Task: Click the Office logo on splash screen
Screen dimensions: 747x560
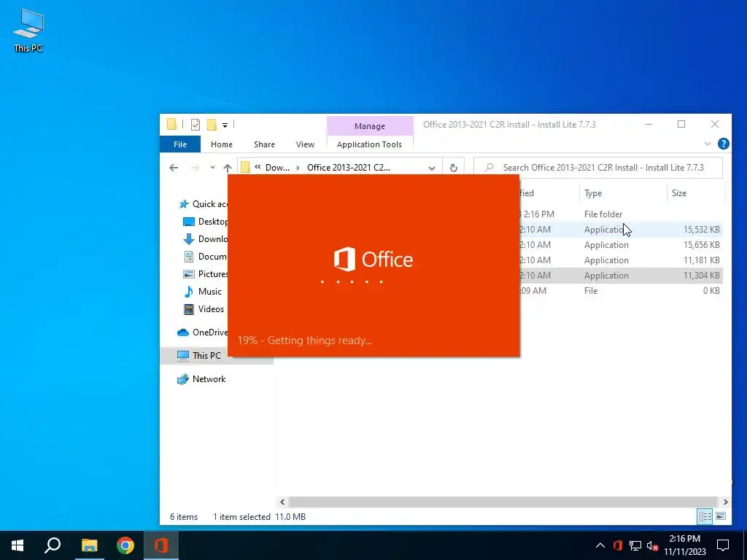Action: pos(373,260)
